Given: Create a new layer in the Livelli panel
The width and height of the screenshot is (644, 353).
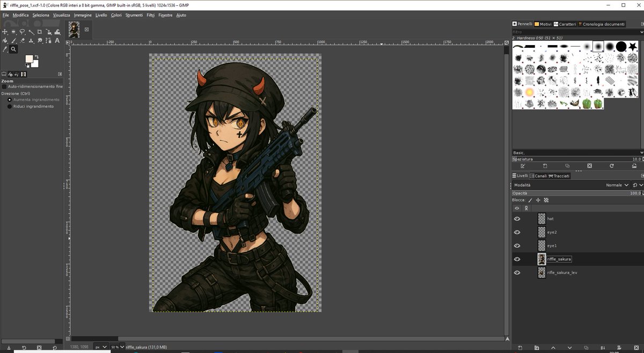Looking at the screenshot, I should pyautogui.click(x=520, y=347).
